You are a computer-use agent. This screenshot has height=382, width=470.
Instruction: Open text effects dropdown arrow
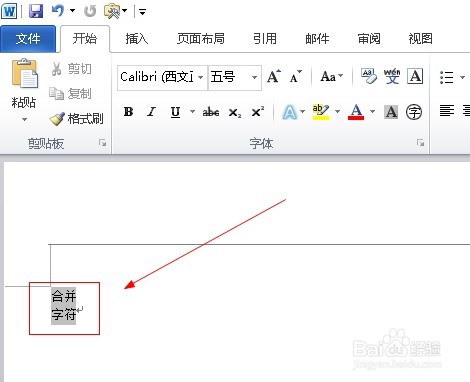click(x=303, y=111)
